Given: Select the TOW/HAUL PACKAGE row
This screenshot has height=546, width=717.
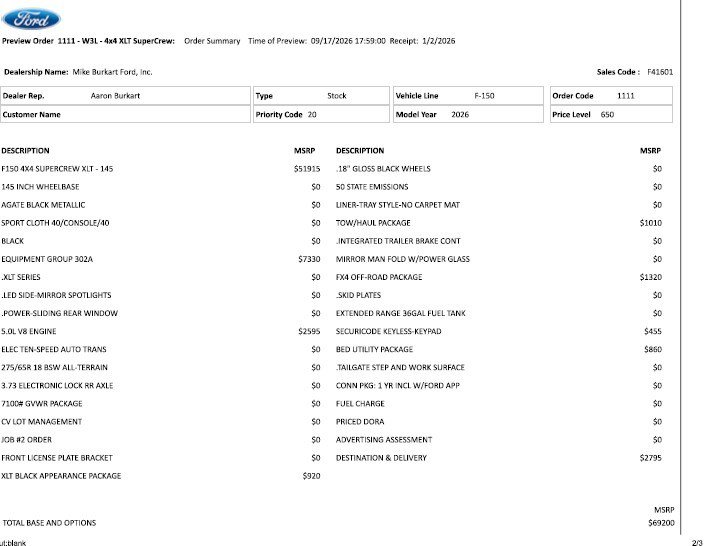Looking at the screenshot, I should 499,223.
